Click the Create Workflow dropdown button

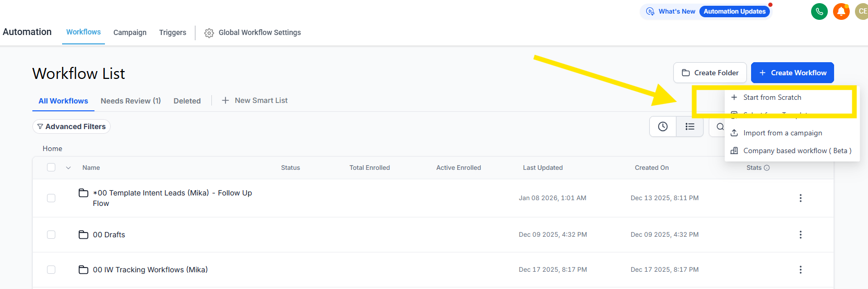pyautogui.click(x=792, y=73)
